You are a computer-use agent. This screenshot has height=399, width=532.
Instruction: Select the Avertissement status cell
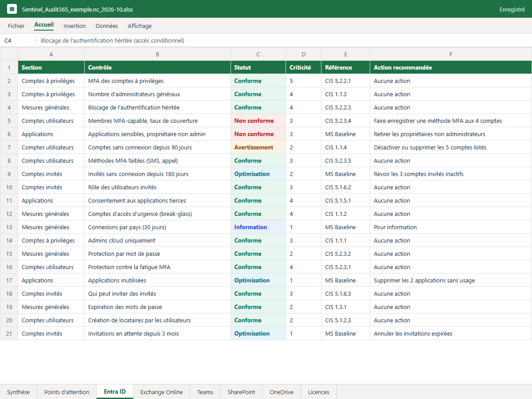[258, 147]
